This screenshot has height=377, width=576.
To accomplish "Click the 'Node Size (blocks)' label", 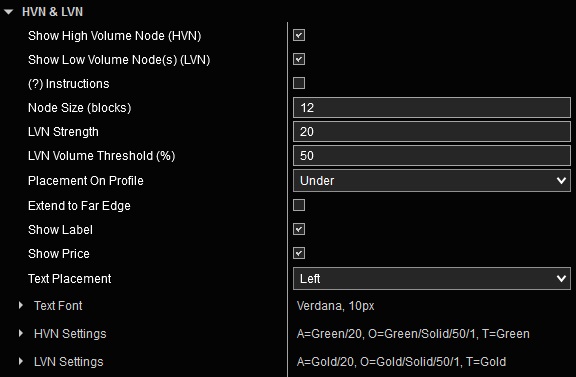I will [x=79, y=108].
